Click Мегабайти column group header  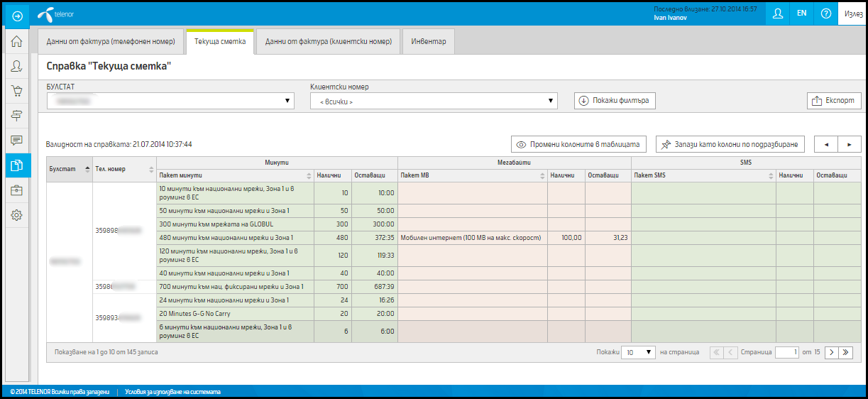click(x=515, y=163)
